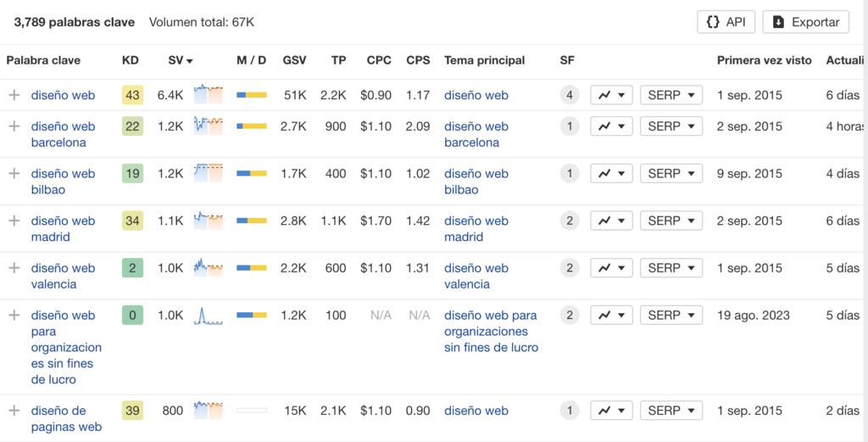Click "Primera vez visto" column header
This screenshot has height=442, width=868.
[x=764, y=60]
